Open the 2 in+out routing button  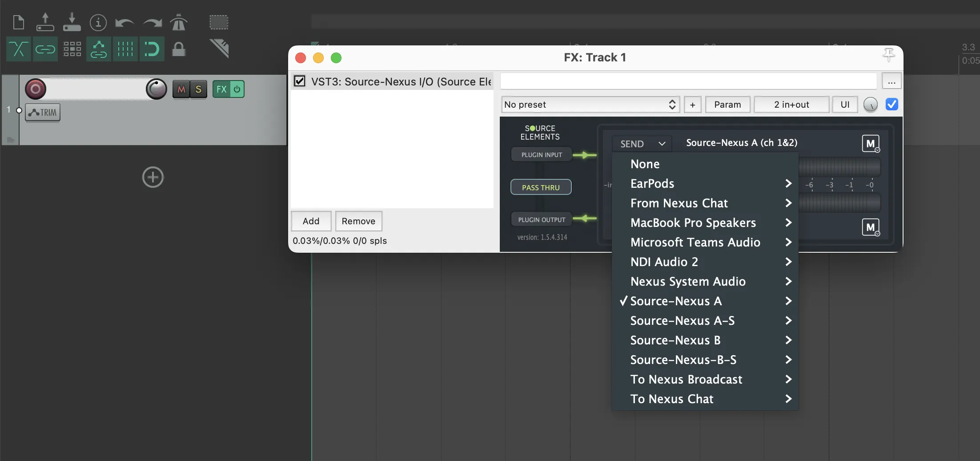point(791,105)
